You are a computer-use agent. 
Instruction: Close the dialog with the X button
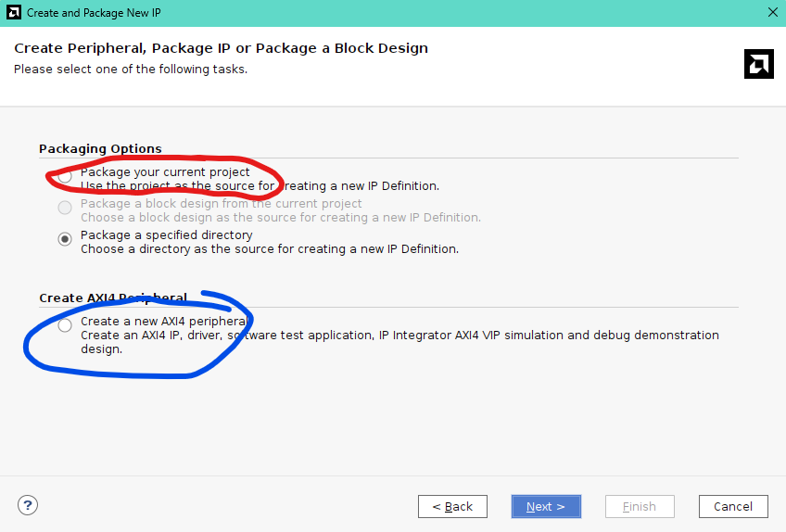pos(772,13)
